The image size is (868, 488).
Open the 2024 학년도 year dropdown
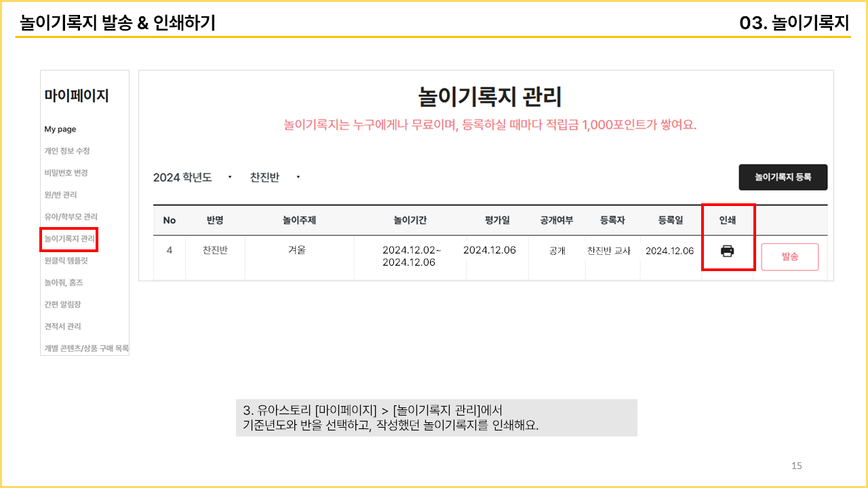click(193, 178)
